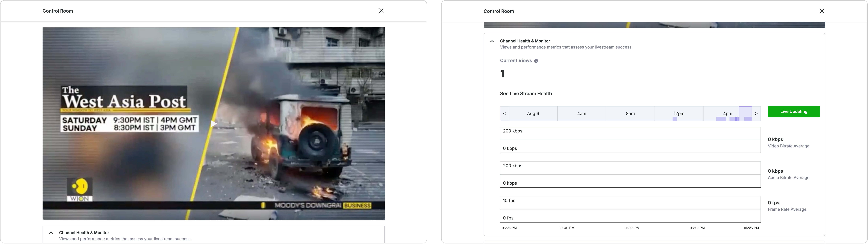Collapse Channel Health & Monitor in right window
The width and height of the screenshot is (868, 244).
coord(492,41)
